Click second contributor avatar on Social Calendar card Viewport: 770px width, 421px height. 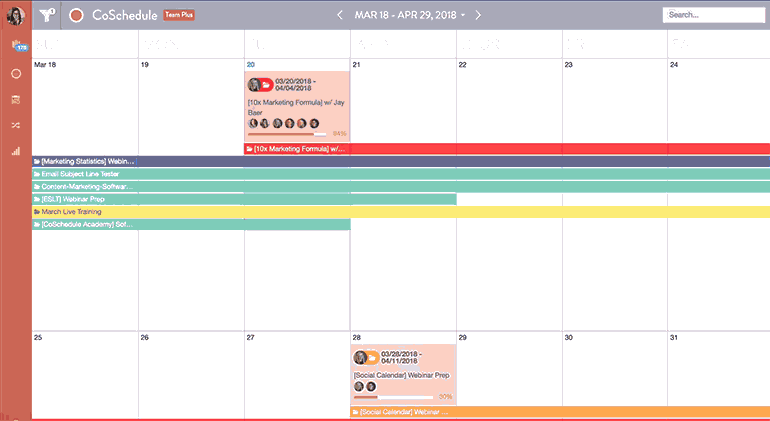[x=371, y=387]
